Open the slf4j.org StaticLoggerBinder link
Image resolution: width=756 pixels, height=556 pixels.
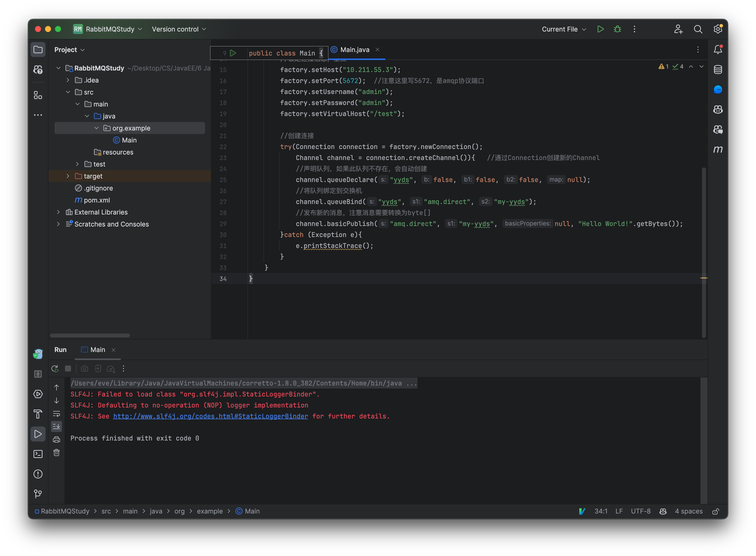tap(210, 416)
